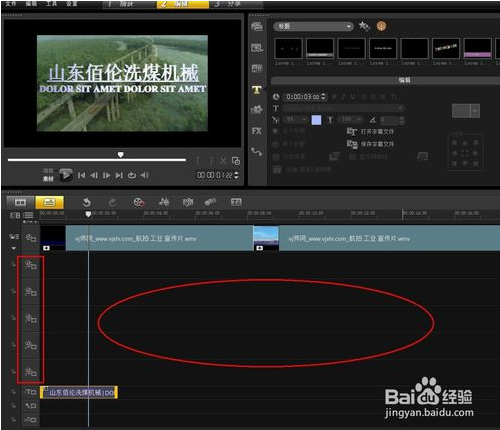500x430 pixels.
Task: Switch to storyboard view
Action: pyautogui.click(x=20, y=202)
